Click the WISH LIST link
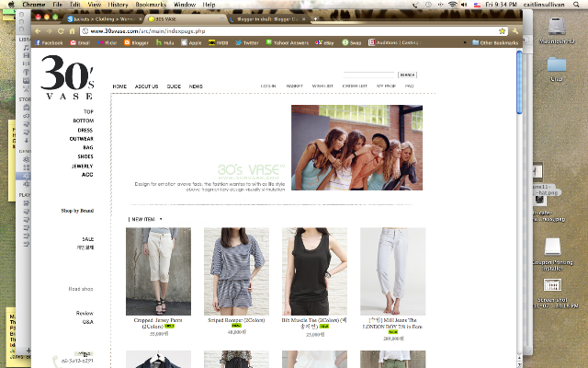The height and width of the screenshot is (368, 588). [x=322, y=86]
